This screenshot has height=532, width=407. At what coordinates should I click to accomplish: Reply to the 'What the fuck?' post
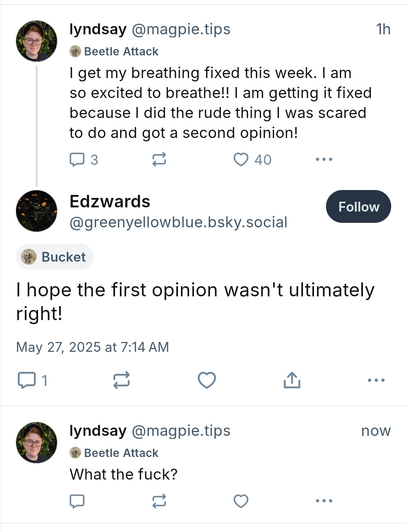point(77,501)
